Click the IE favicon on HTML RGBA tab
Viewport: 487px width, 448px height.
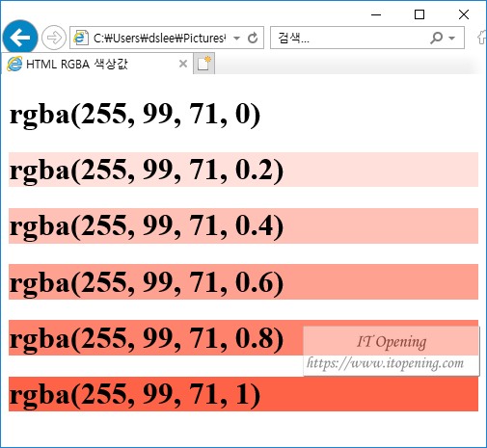click(x=14, y=64)
